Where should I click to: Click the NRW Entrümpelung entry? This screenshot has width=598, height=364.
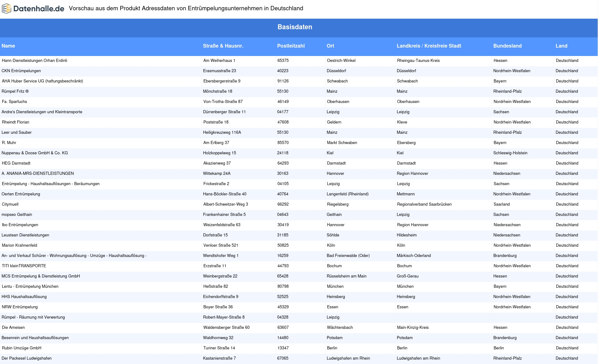(20, 307)
